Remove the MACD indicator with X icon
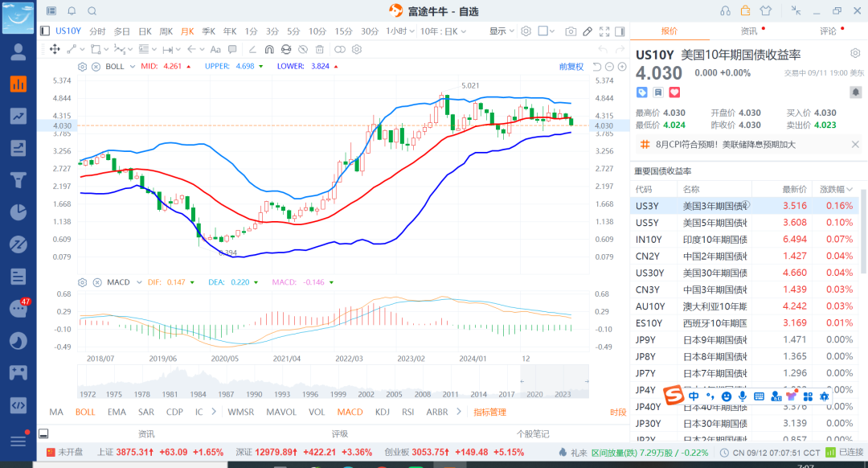Viewport: 868px width, 468px height. (x=97, y=282)
